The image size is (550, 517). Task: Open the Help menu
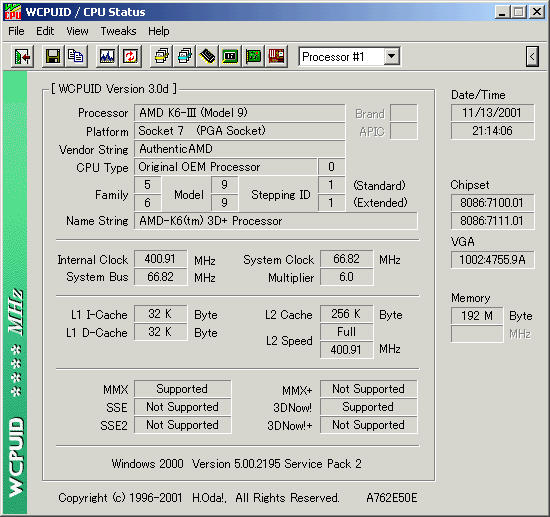coord(159,31)
